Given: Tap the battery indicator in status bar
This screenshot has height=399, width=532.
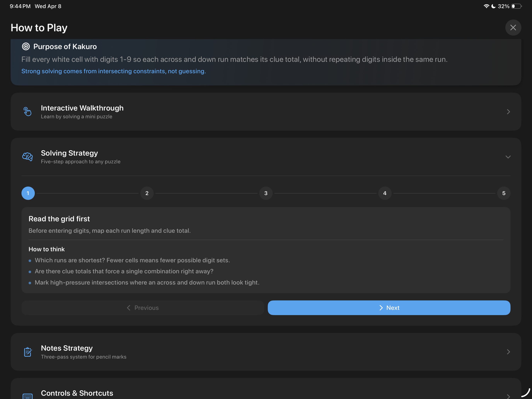Looking at the screenshot, I should tap(516, 6).
